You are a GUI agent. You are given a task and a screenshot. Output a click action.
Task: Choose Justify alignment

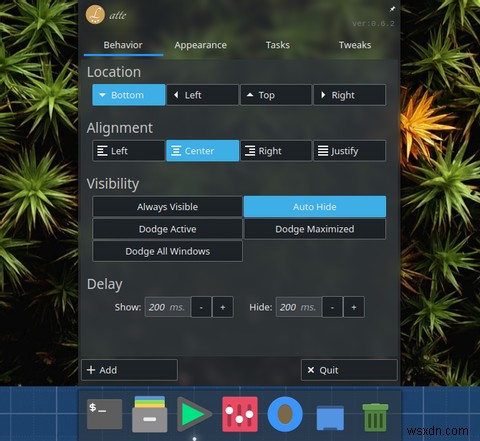tap(350, 151)
